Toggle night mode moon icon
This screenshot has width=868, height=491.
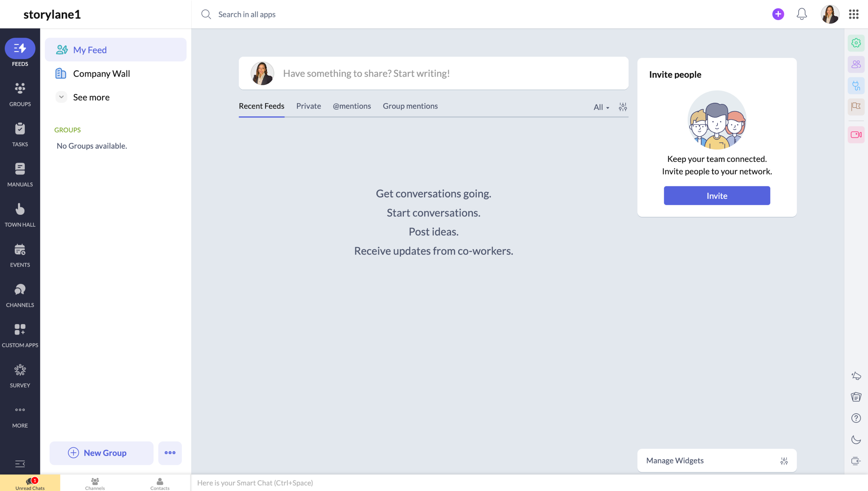click(x=856, y=440)
